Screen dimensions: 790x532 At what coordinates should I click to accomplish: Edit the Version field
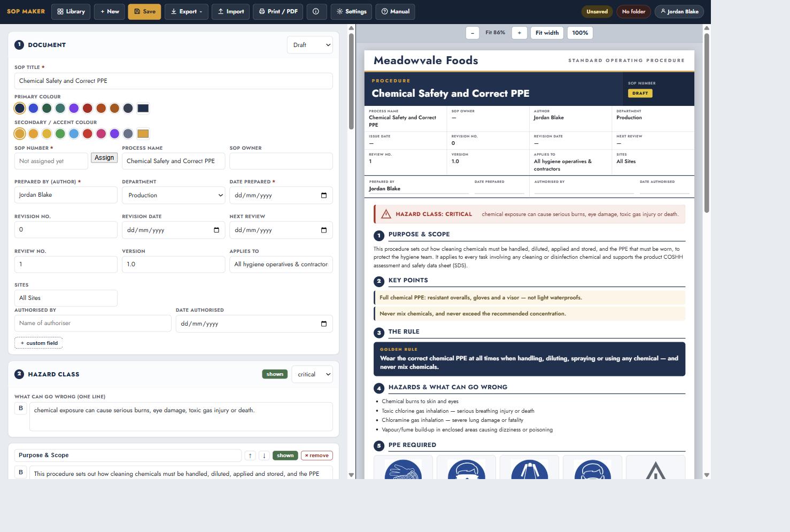click(173, 264)
